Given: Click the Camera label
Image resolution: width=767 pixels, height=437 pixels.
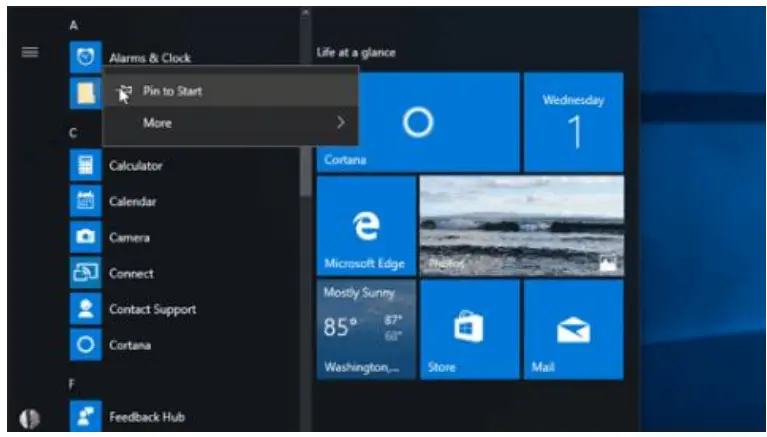Looking at the screenshot, I should (129, 237).
